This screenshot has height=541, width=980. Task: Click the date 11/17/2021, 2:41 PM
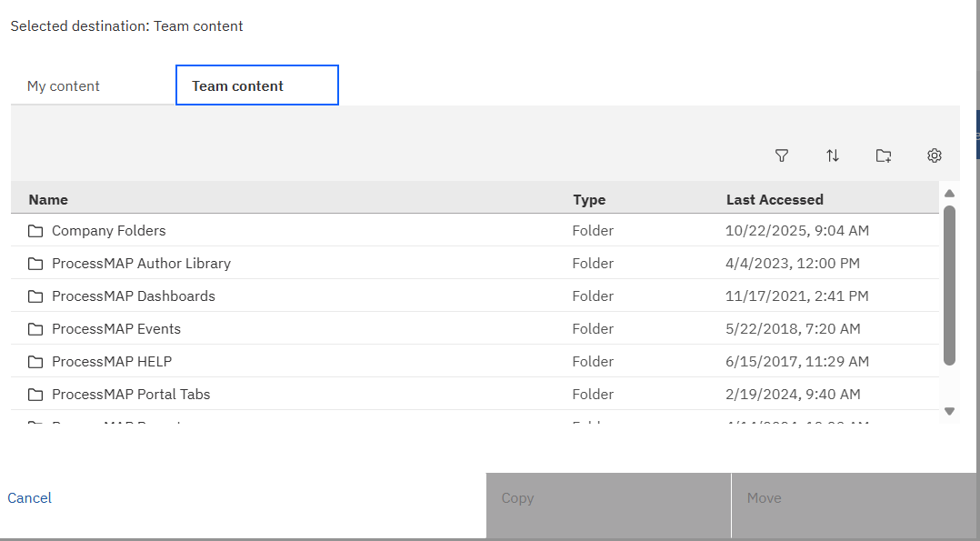coord(797,296)
